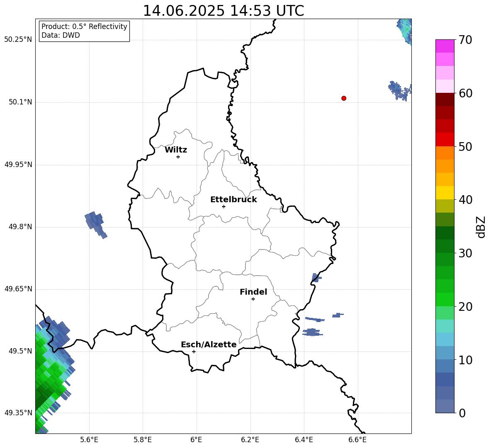Screen dimensions: 491x448
Task: Click the 20 colorbar tick label
Action: pos(465,307)
